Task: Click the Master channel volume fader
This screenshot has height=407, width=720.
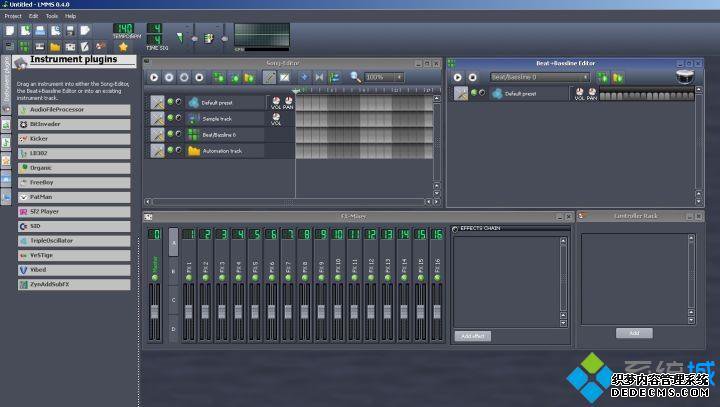Action: pos(155,311)
